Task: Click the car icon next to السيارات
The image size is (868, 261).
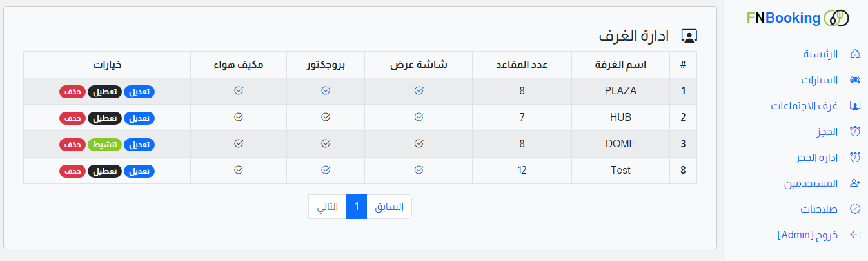Action: coord(855,80)
